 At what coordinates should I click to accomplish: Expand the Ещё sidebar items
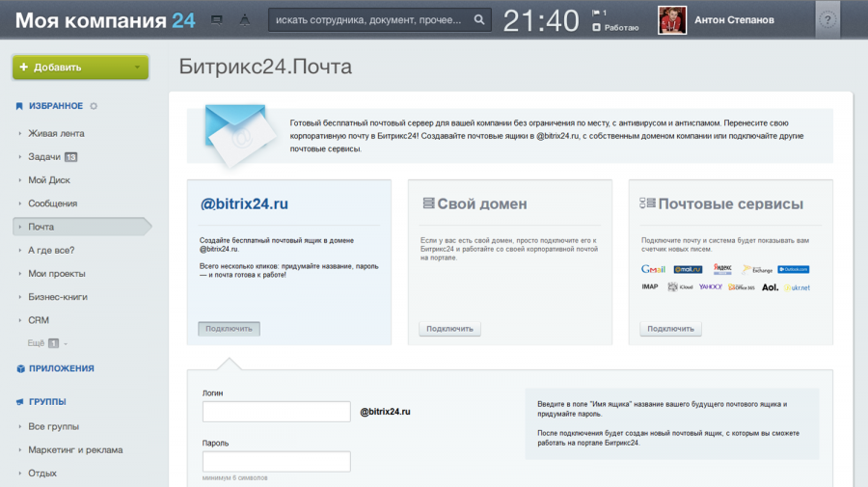47,343
